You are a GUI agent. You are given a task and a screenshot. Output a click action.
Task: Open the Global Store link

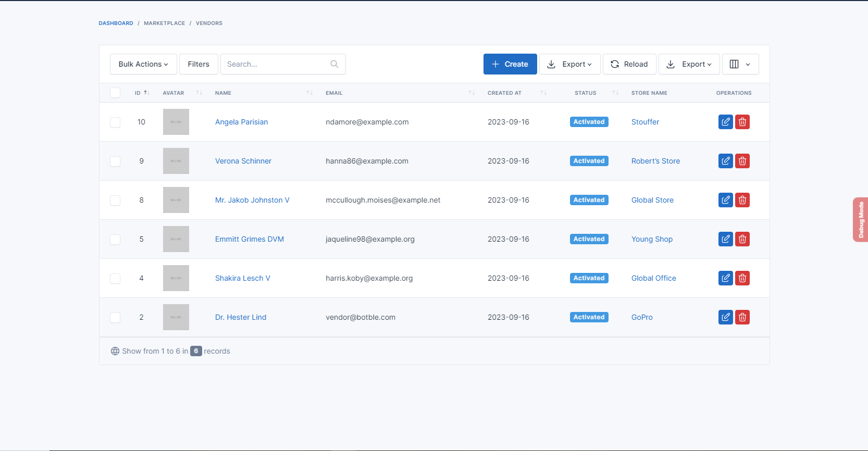(652, 200)
